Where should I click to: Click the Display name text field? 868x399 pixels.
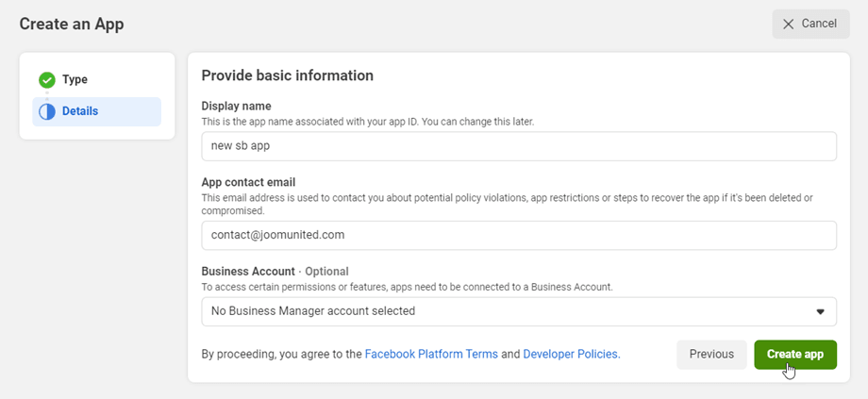519,146
